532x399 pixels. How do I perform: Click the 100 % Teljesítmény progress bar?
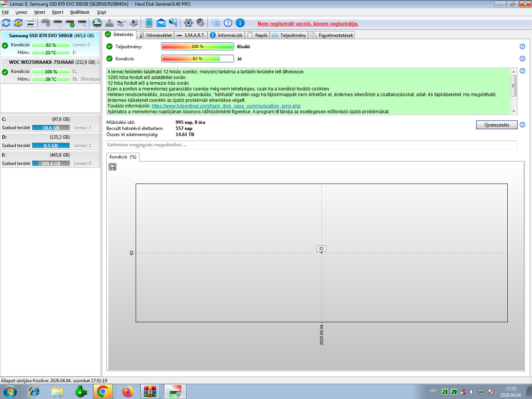click(x=198, y=46)
